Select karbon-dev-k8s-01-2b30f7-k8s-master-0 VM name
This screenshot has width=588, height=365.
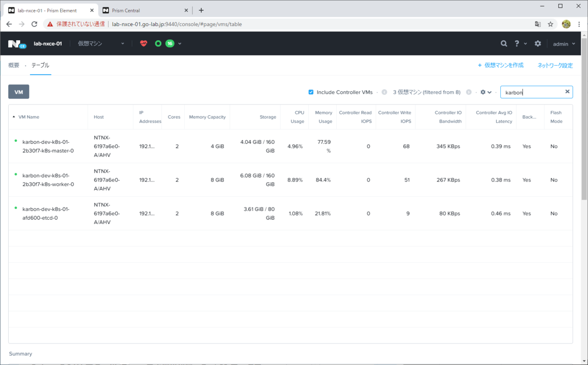pos(48,146)
